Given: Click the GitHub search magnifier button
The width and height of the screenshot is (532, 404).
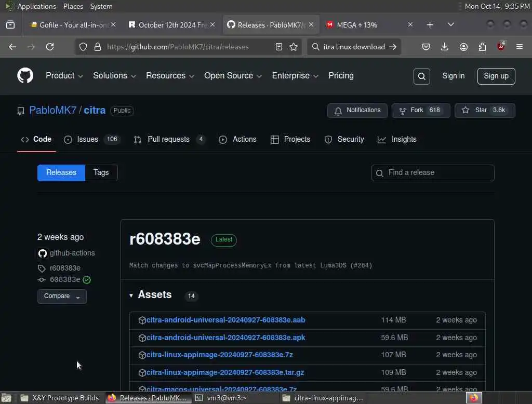Looking at the screenshot, I should 421,76.
